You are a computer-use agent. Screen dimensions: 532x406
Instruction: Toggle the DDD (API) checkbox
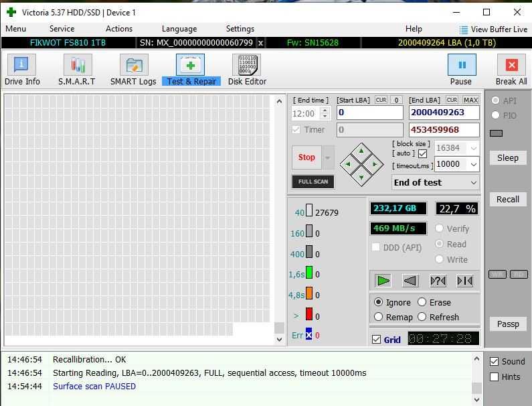click(x=375, y=247)
